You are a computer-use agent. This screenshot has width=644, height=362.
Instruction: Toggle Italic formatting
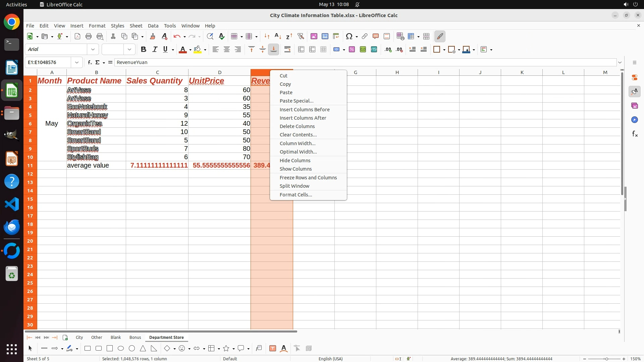point(155,50)
